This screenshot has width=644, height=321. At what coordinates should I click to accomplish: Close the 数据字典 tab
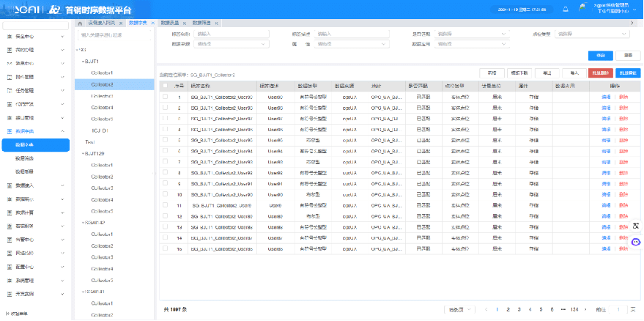[152, 23]
